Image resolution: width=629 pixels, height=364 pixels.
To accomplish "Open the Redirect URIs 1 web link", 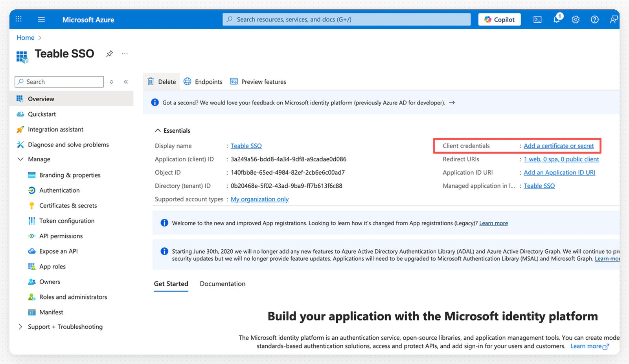I will 561,159.
